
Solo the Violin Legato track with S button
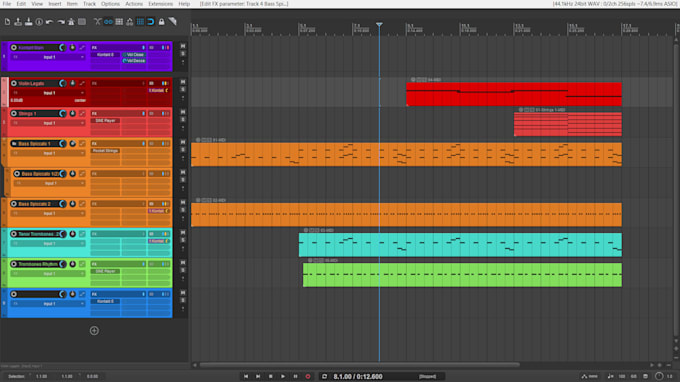coord(183,90)
